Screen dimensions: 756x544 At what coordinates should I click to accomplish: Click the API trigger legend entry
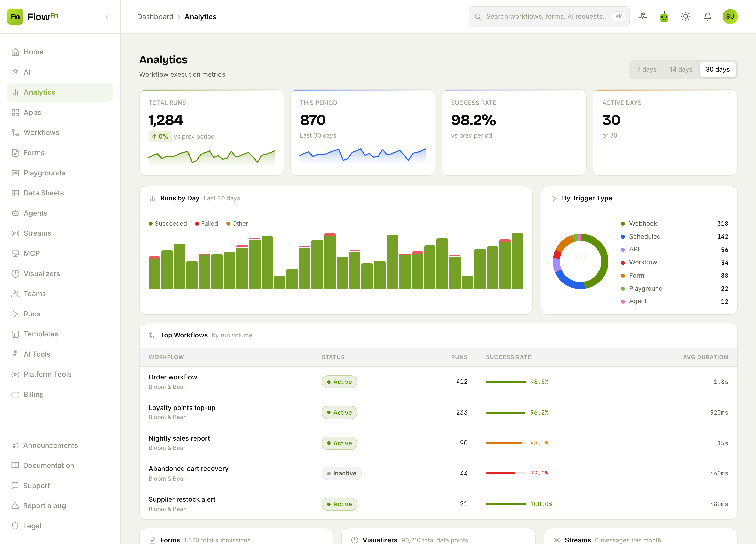674,250
